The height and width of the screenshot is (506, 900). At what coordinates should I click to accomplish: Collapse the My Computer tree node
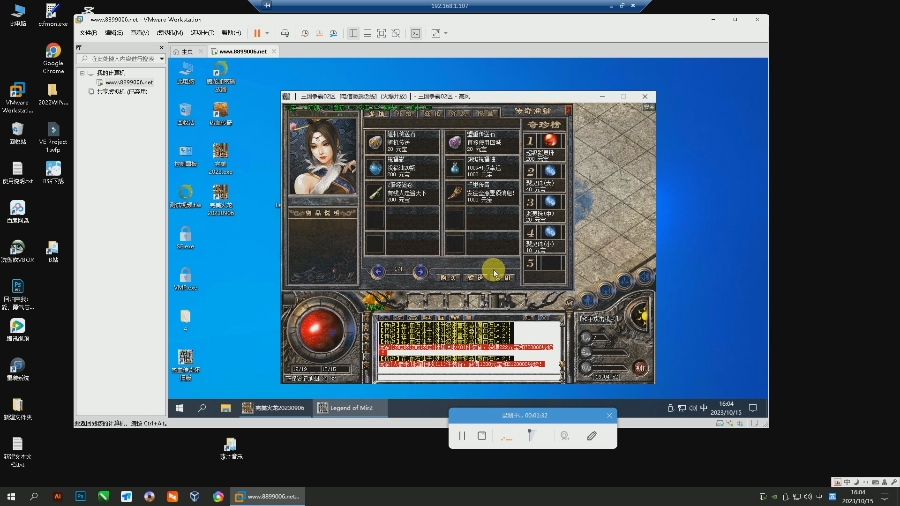pos(82,73)
